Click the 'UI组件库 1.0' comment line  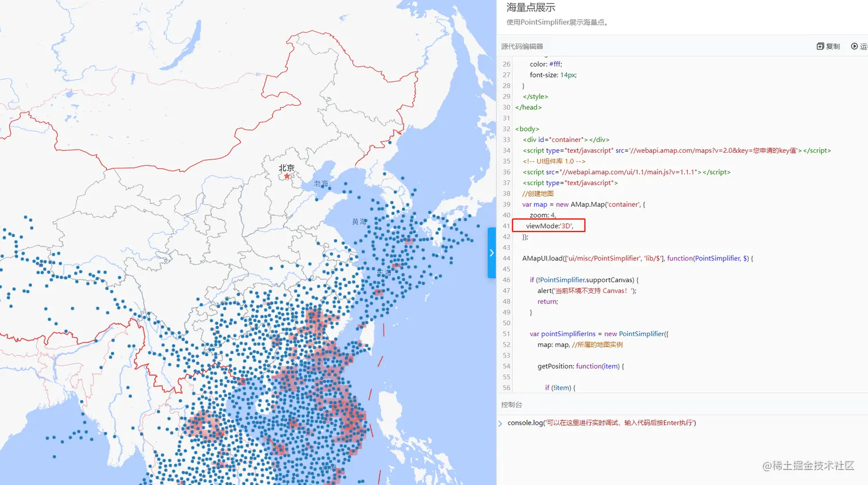pos(554,161)
